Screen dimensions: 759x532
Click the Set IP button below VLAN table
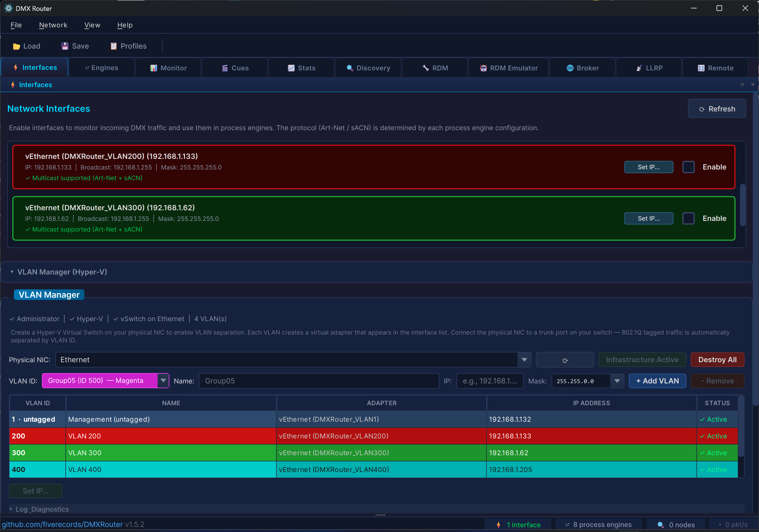(36, 491)
